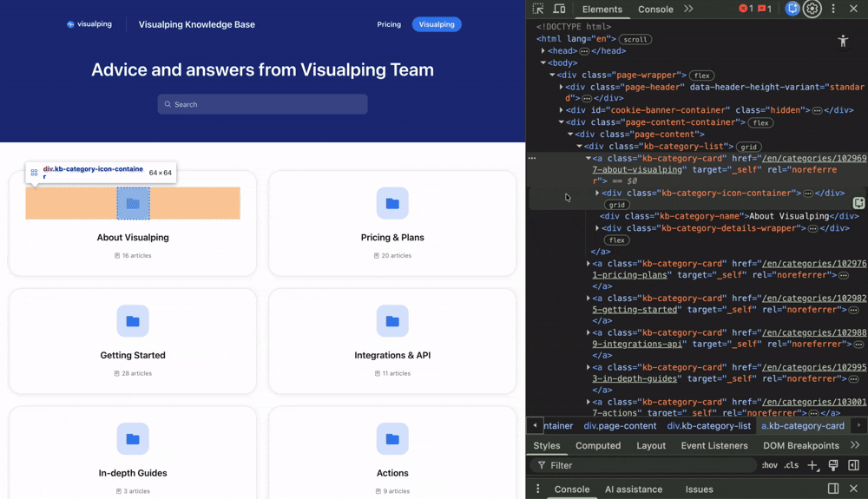Toggle the device toolbar icon

point(559,9)
